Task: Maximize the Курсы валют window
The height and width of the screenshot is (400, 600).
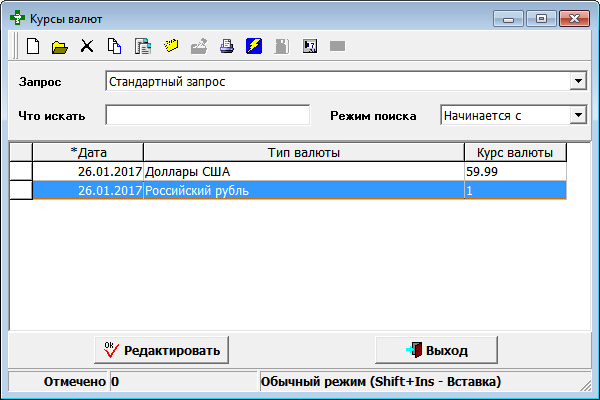Action: tap(541, 19)
